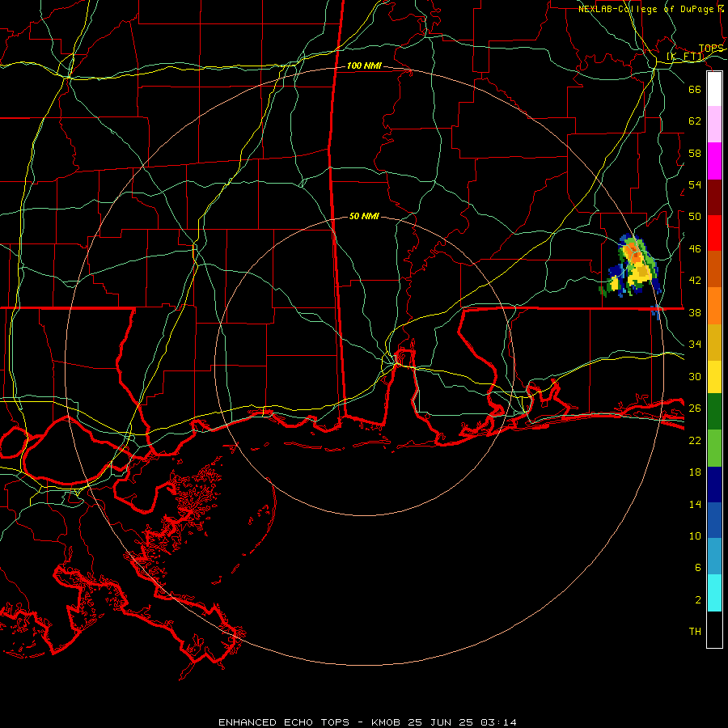Click the '50' legend value
This screenshot has width=728, height=728.
(695, 217)
